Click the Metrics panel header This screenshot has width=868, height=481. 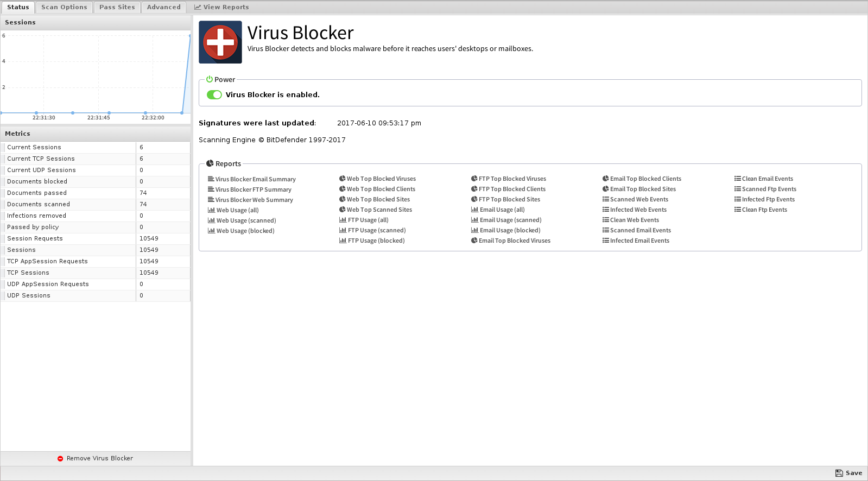tap(96, 134)
